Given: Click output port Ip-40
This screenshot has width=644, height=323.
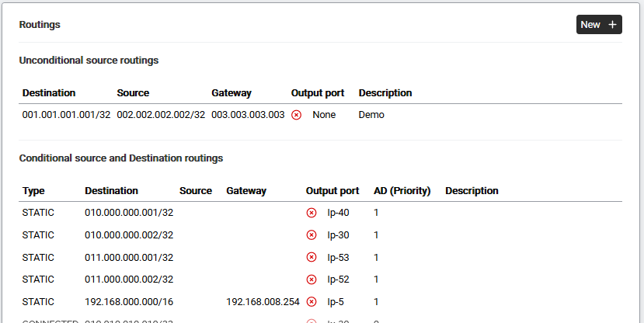Looking at the screenshot, I should [338, 213].
